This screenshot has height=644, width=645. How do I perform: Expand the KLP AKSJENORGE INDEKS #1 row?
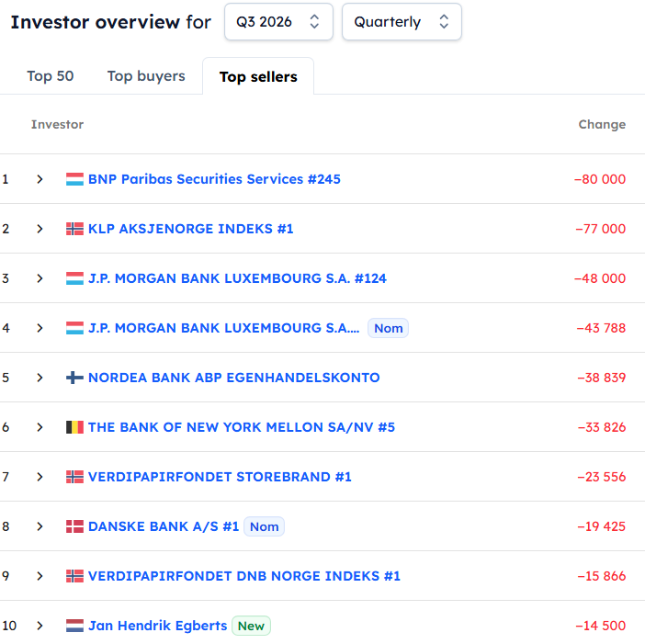(x=40, y=229)
